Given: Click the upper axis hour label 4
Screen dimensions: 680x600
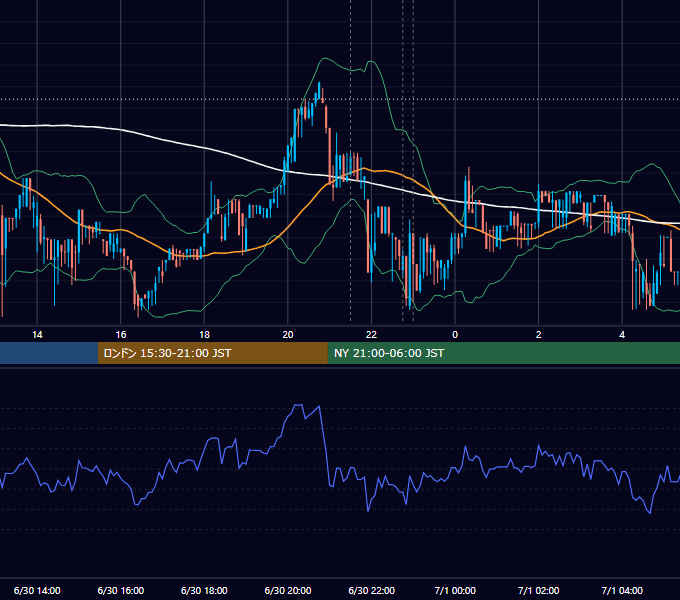Looking at the screenshot, I should coord(622,335).
